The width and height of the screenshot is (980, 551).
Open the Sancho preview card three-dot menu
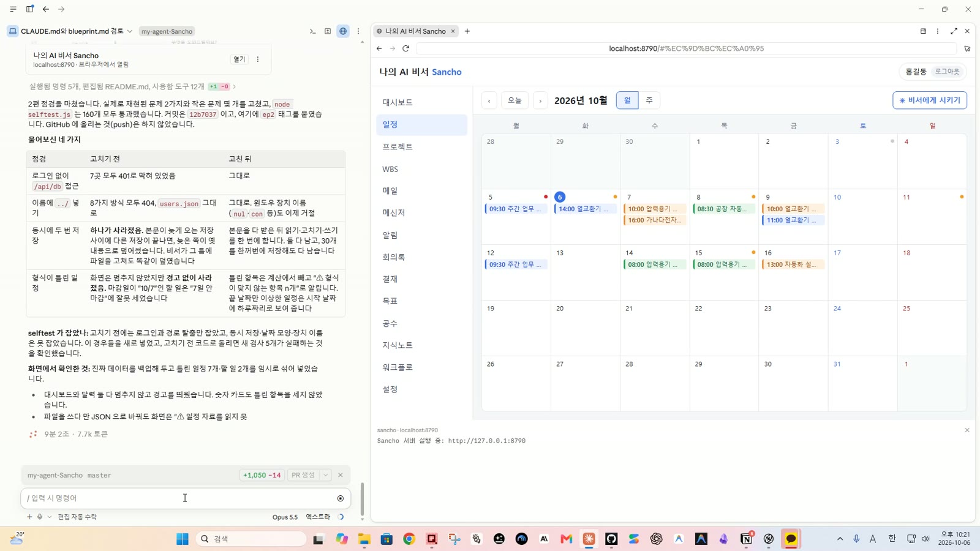pos(258,59)
